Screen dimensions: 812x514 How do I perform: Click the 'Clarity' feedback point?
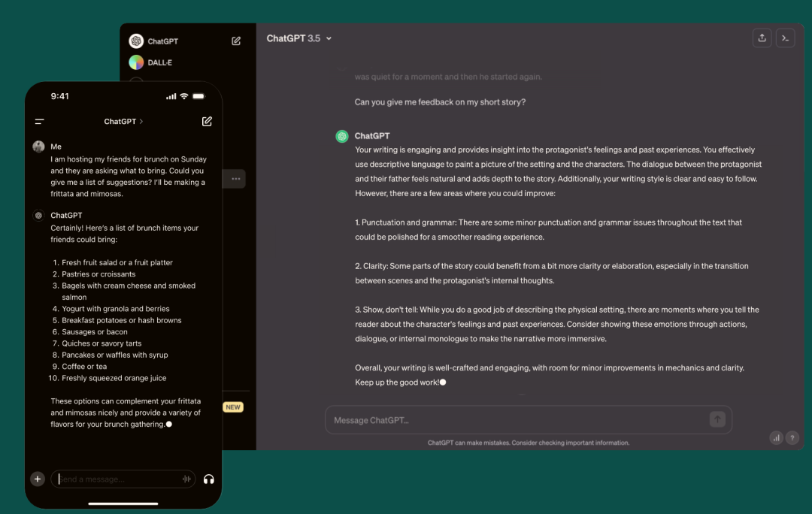click(552, 274)
